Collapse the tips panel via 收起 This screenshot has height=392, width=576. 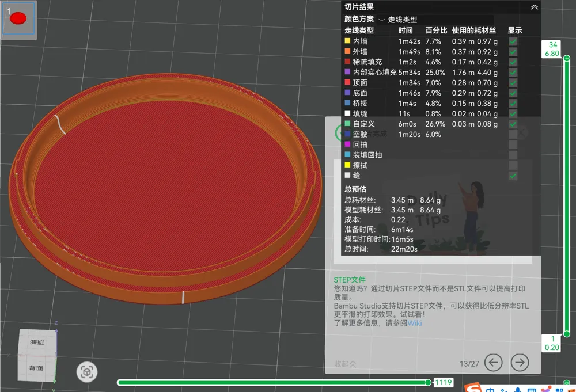345,364
